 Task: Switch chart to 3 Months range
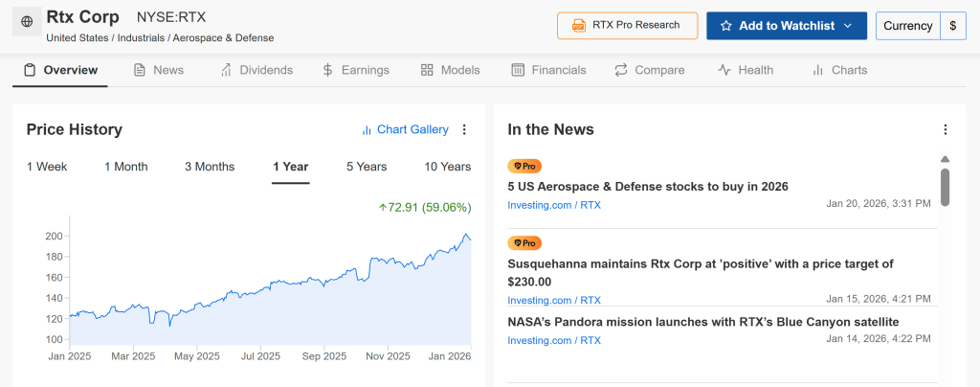click(210, 167)
